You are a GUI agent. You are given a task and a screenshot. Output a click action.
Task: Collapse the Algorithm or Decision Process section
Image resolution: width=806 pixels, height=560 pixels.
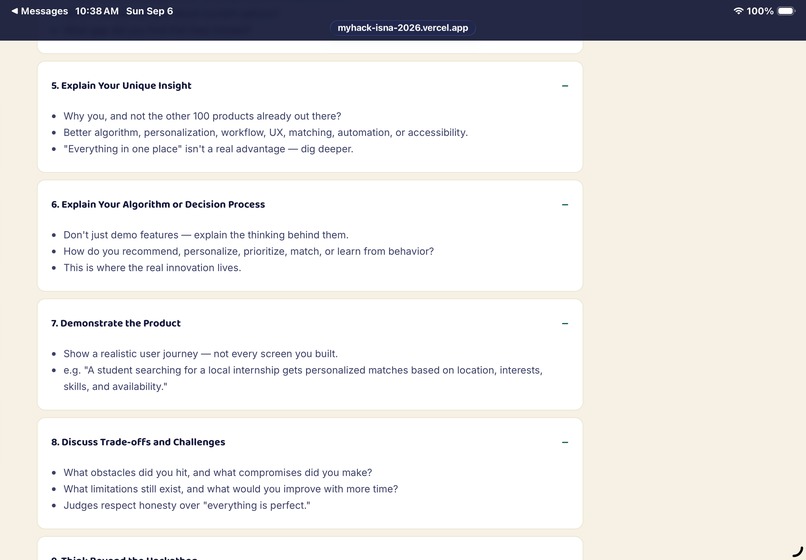(x=565, y=205)
